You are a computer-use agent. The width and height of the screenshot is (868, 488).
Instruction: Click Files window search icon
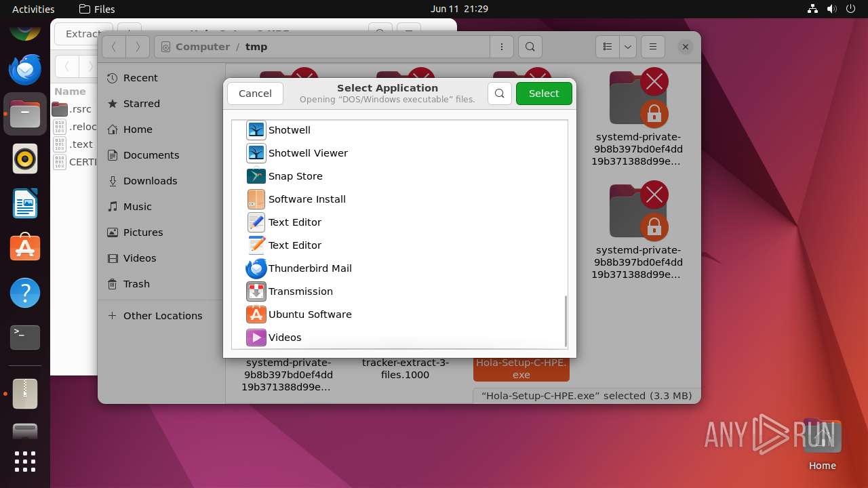[530, 47]
